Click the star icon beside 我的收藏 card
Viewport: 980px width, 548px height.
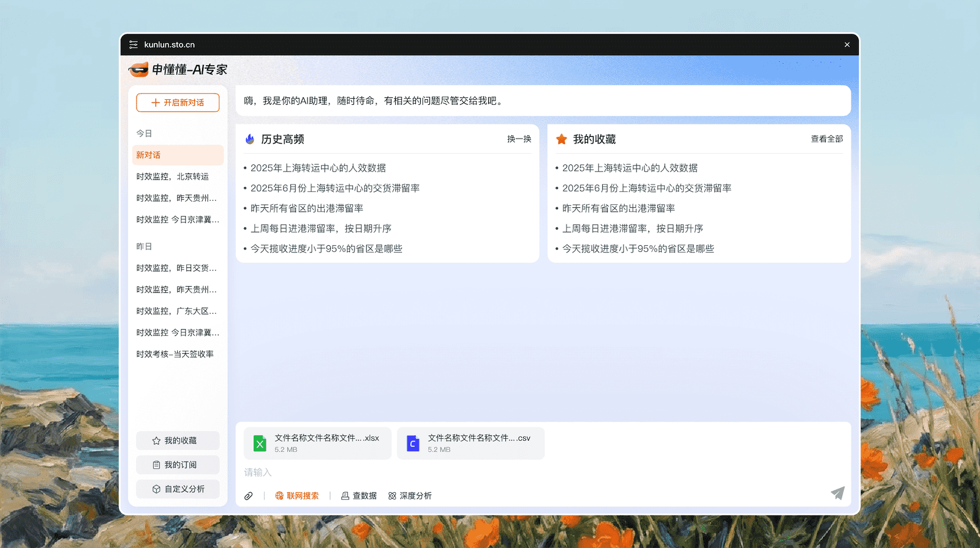coord(562,139)
